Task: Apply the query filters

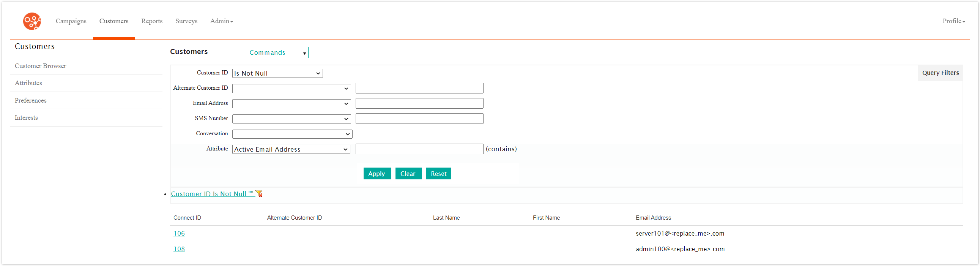Action: (x=377, y=174)
